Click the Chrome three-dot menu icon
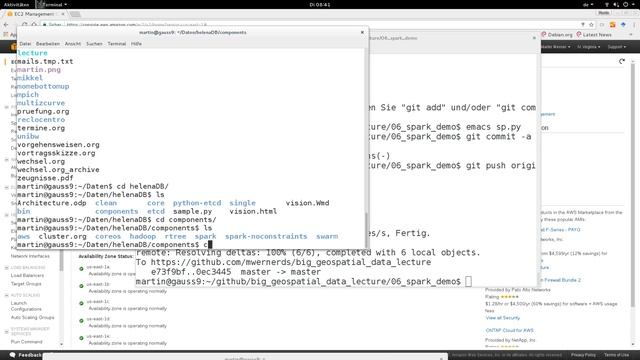Image resolution: width=640 pixels, height=360 pixels. (x=634, y=25)
